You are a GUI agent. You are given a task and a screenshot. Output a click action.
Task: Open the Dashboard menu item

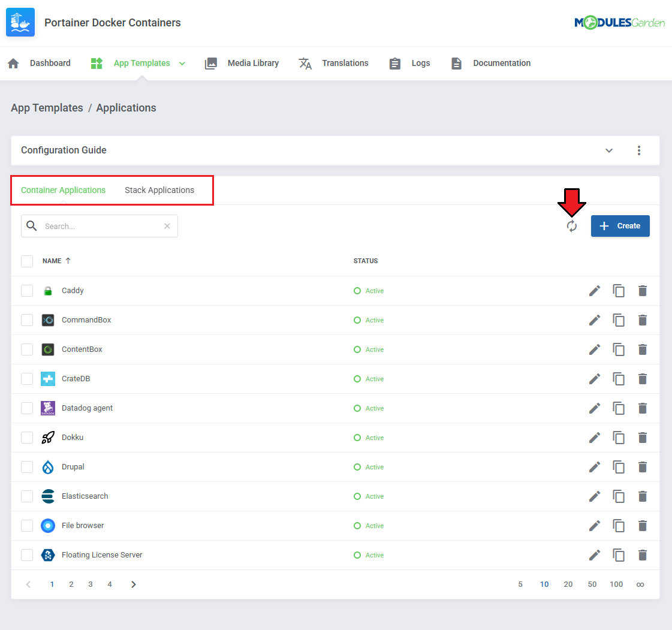pos(39,63)
